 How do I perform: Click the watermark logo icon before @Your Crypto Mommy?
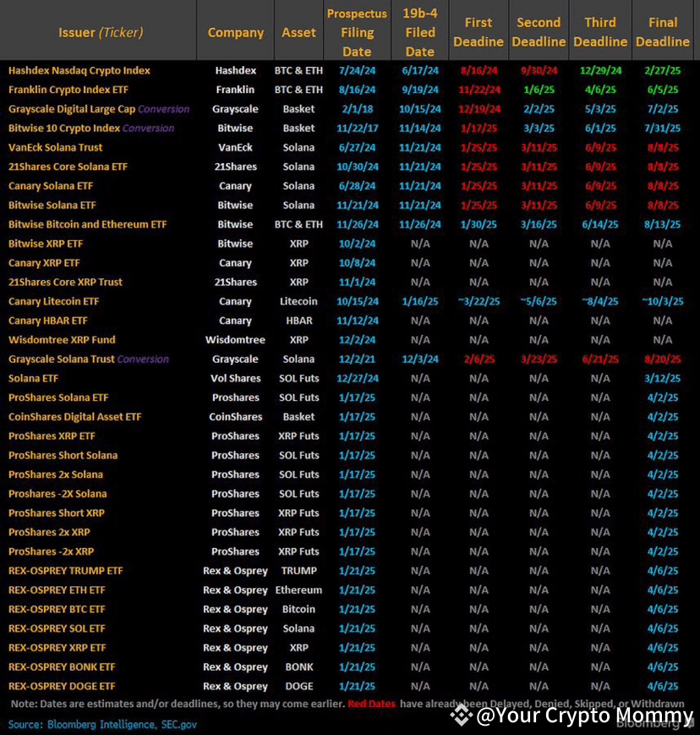[460, 716]
